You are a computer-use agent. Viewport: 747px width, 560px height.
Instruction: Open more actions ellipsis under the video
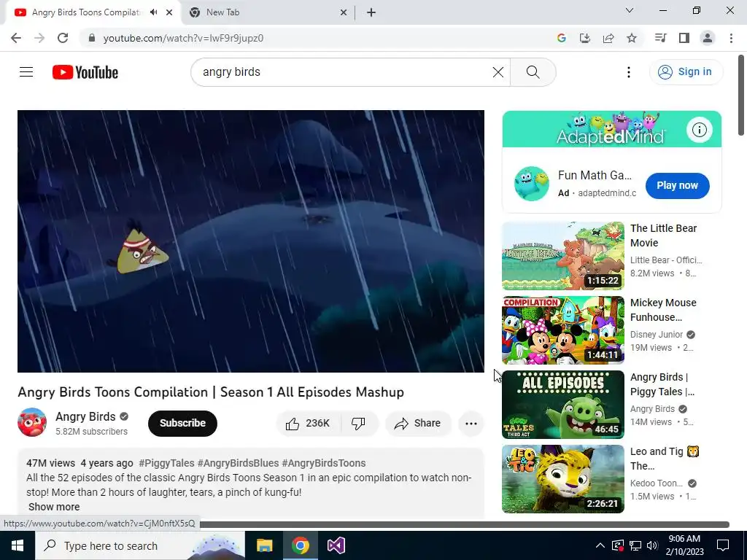point(471,424)
